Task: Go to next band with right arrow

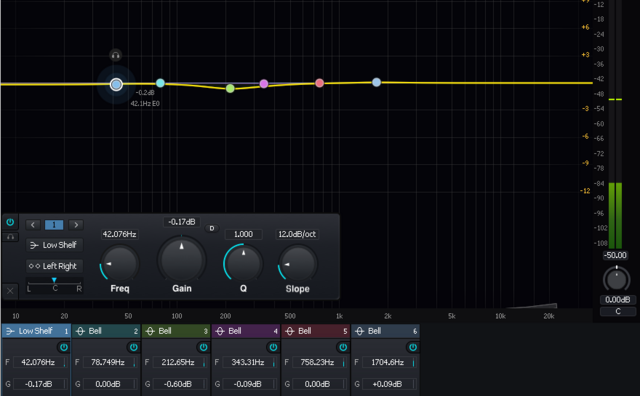Action: [76, 225]
